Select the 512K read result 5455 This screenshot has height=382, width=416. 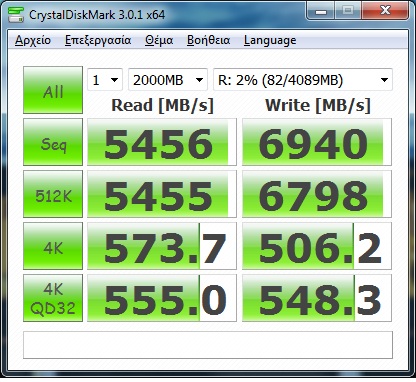[162, 194]
